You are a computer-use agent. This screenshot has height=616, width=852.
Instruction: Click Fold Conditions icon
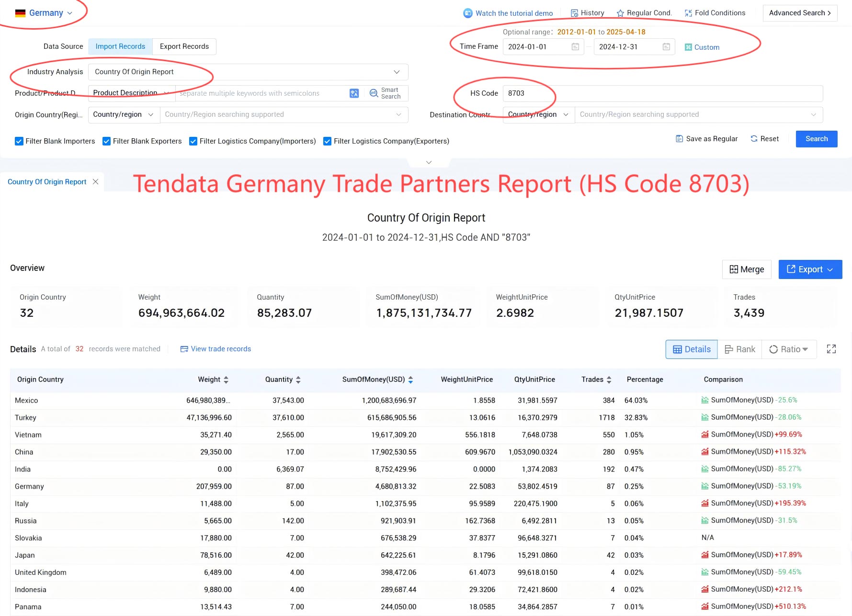688,13
